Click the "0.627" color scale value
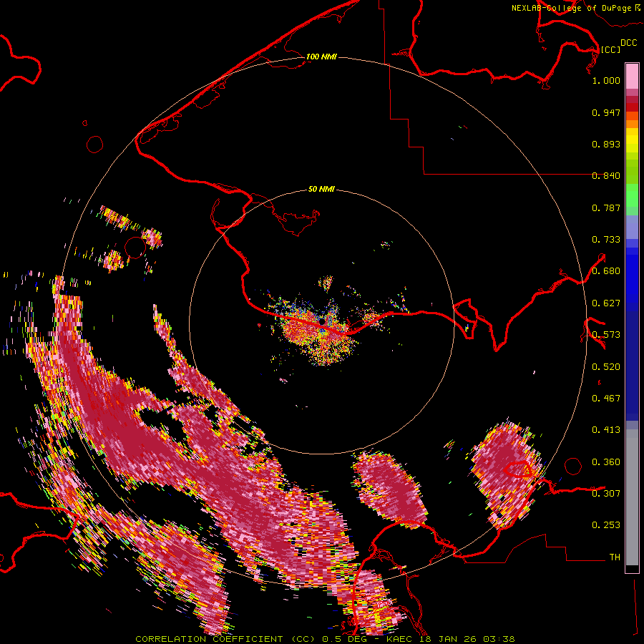The width and height of the screenshot is (644, 644). [606, 303]
